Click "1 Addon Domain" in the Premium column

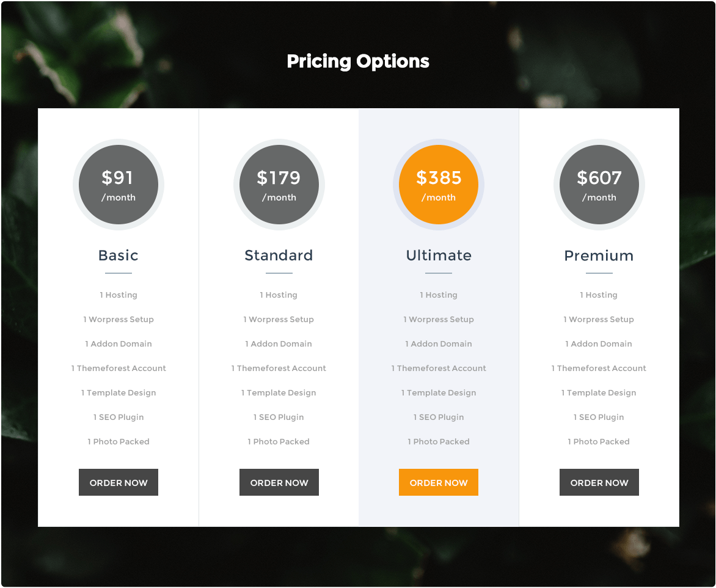(599, 344)
